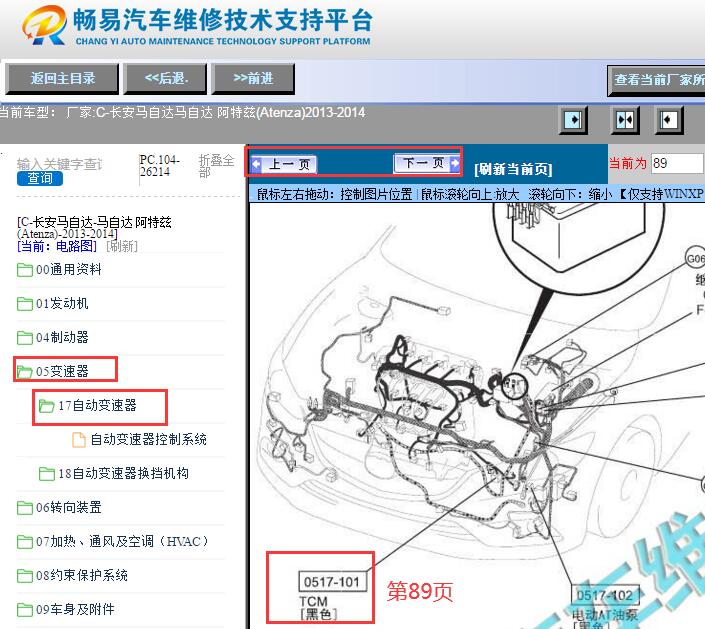
Task: Click the current page number field showing 89
Action: point(677,163)
